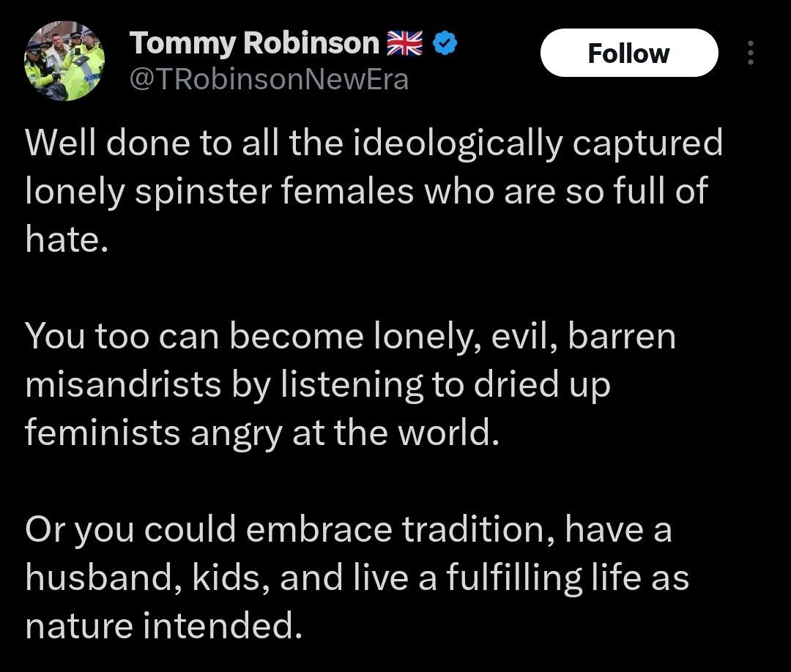Click the first paragraph starting 'Well done'

click(x=366, y=191)
